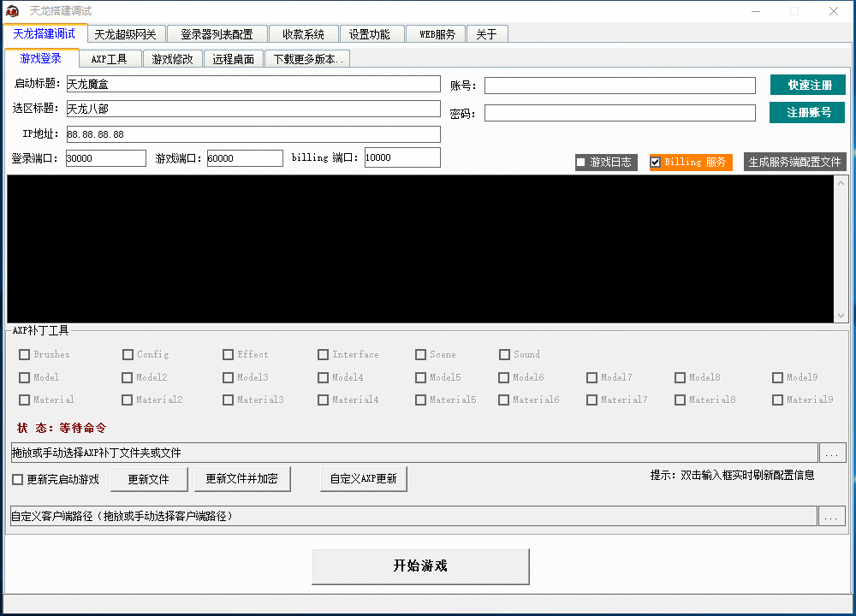Click the 登录端口 field
856x616 pixels.
[x=106, y=158]
